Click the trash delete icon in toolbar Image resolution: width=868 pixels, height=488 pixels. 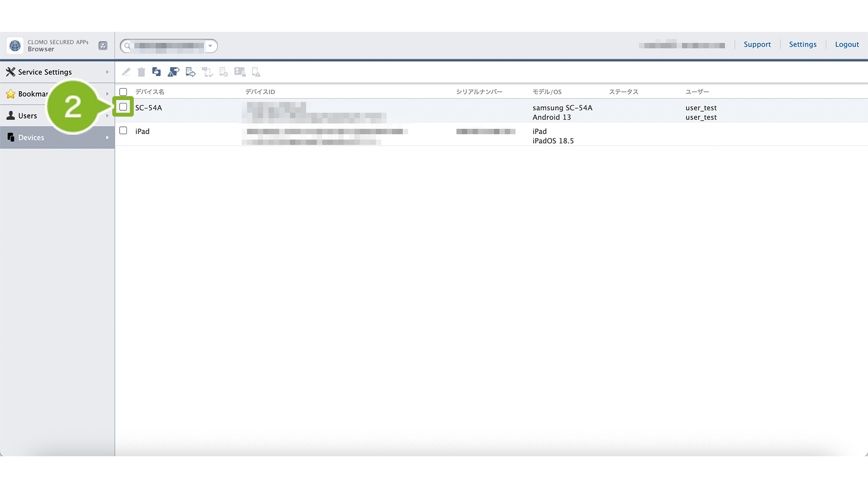[141, 72]
